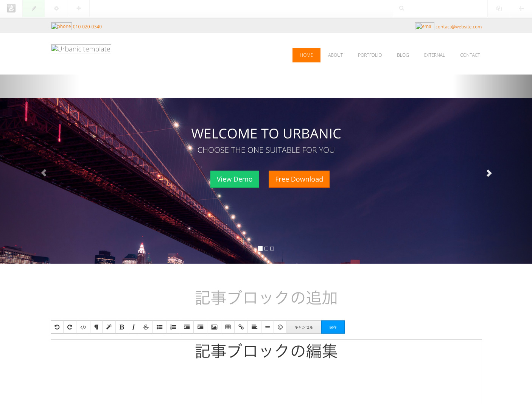Toggle page edit mode pencil icon

(x=34, y=8)
